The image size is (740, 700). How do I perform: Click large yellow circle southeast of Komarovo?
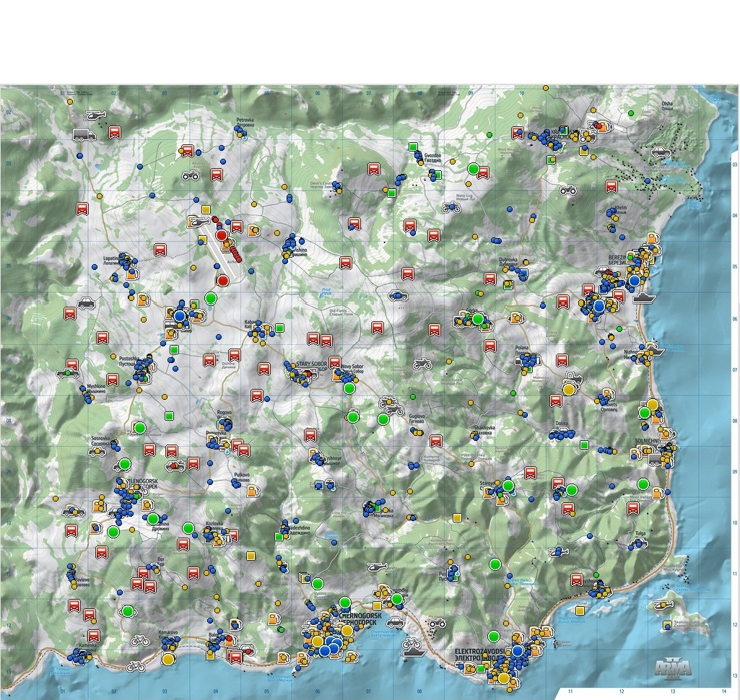(x=167, y=659)
